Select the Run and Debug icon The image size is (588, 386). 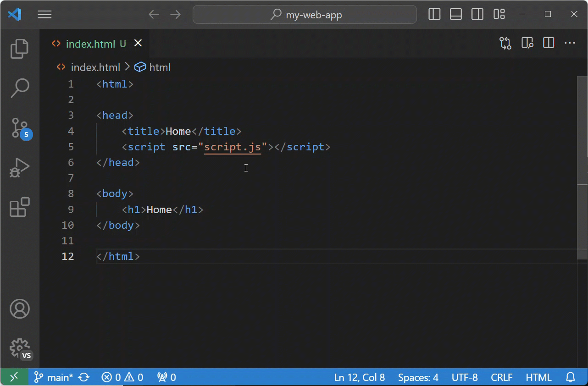pos(19,168)
